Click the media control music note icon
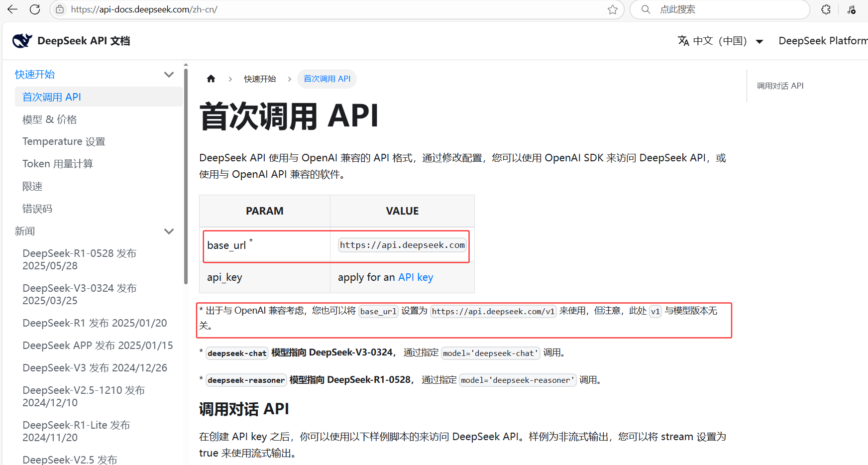The height and width of the screenshot is (465, 868). point(852,9)
